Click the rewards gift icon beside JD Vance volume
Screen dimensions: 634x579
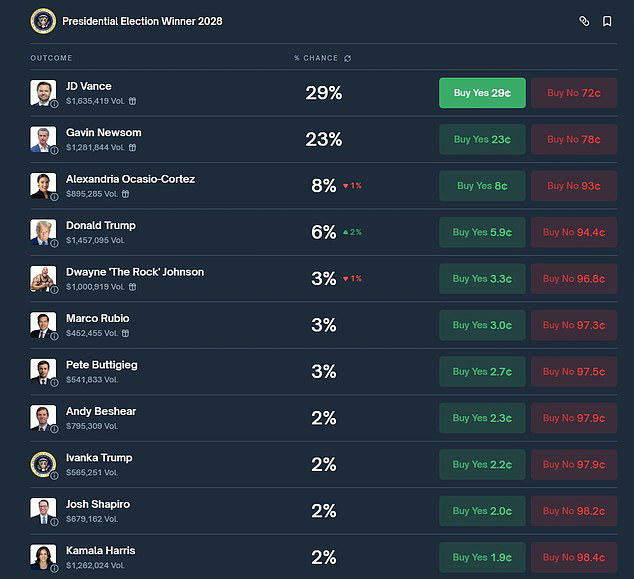[132, 101]
